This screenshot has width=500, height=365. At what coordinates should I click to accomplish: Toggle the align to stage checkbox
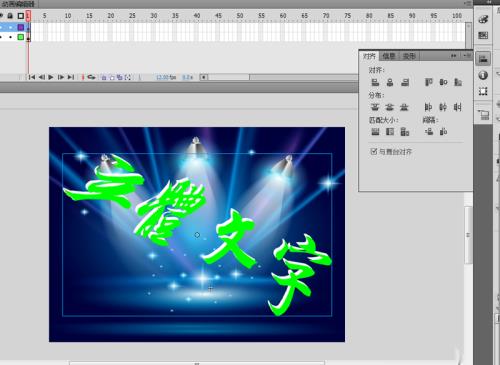coord(374,151)
